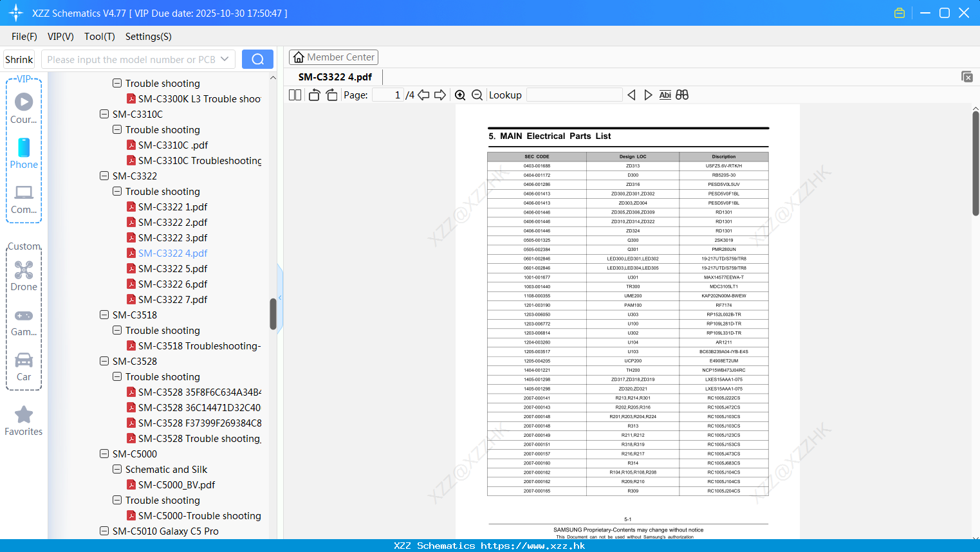Find previous lookup match
980x552 pixels.
click(x=631, y=95)
